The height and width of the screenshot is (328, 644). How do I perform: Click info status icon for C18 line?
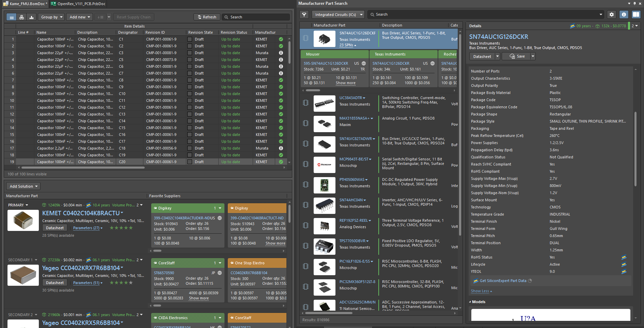281,148
